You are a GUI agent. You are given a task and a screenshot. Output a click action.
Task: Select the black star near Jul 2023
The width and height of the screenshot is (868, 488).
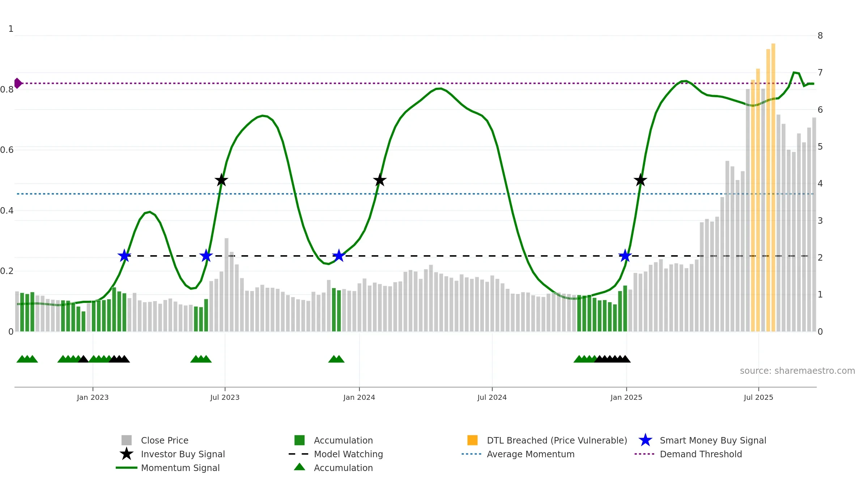pyautogui.click(x=221, y=180)
